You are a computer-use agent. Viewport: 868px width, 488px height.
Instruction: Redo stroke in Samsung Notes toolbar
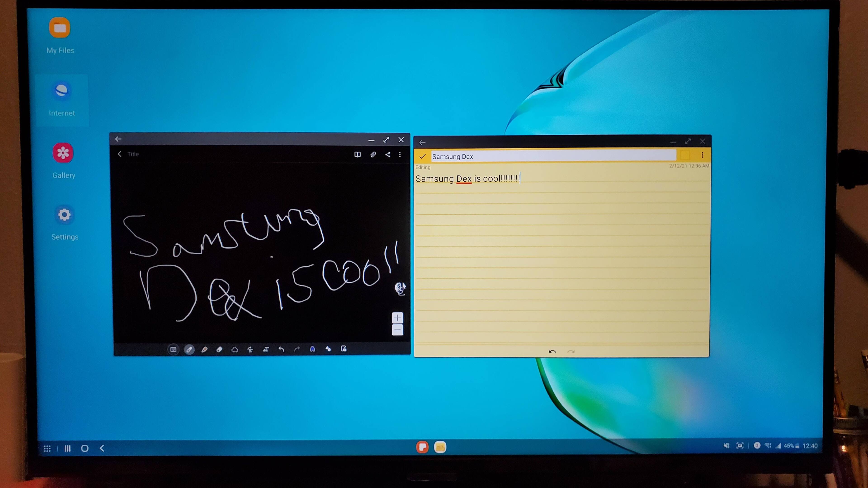(297, 349)
